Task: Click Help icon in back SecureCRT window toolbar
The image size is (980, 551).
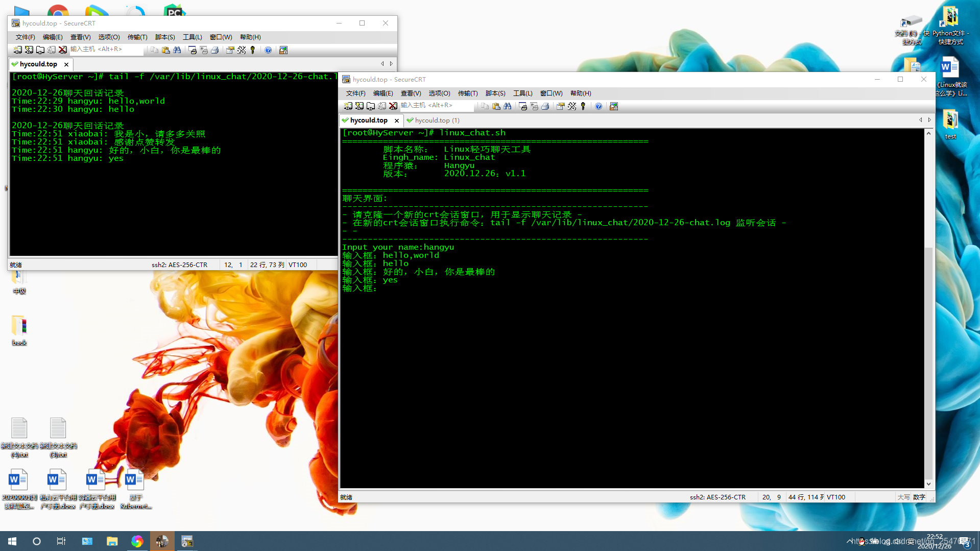Action: (x=268, y=50)
